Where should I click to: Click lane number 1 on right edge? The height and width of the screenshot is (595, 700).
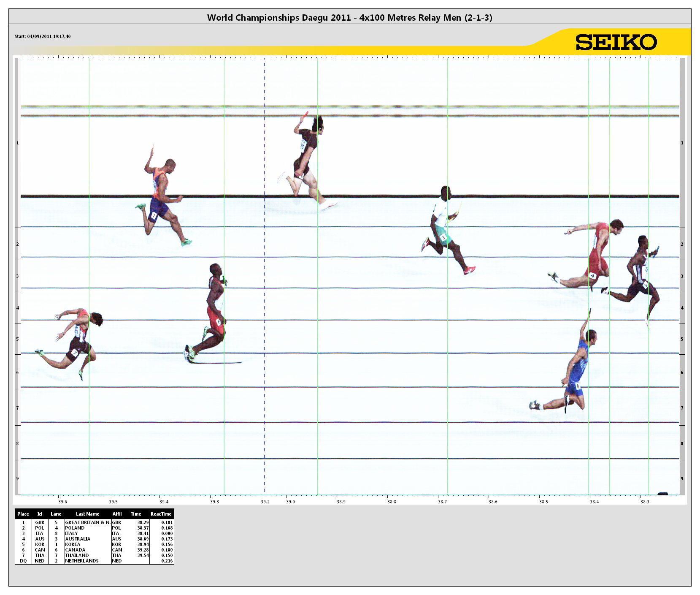(x=682, y=143)
